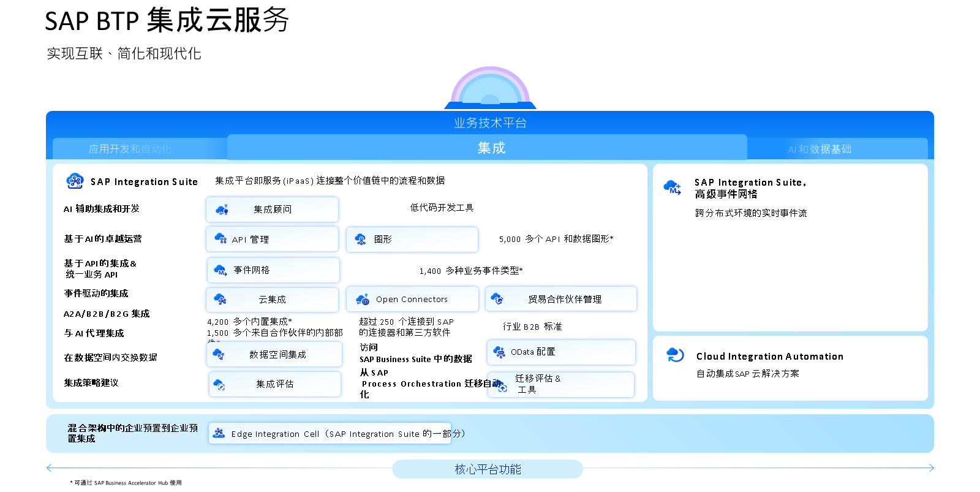Image resolution: width=980 pixels, height=492 pixels.
Task: Open the 数据空间集成 card
Action: 274,354
